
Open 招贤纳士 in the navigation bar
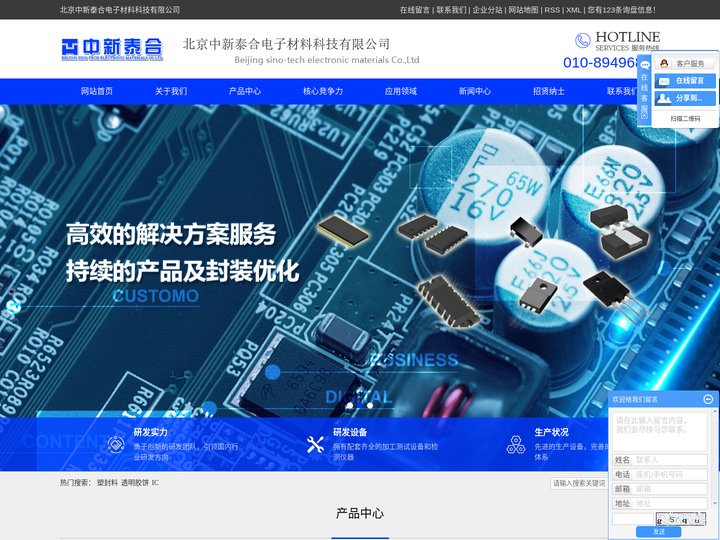pyautogui.click(x=549, y=91)
